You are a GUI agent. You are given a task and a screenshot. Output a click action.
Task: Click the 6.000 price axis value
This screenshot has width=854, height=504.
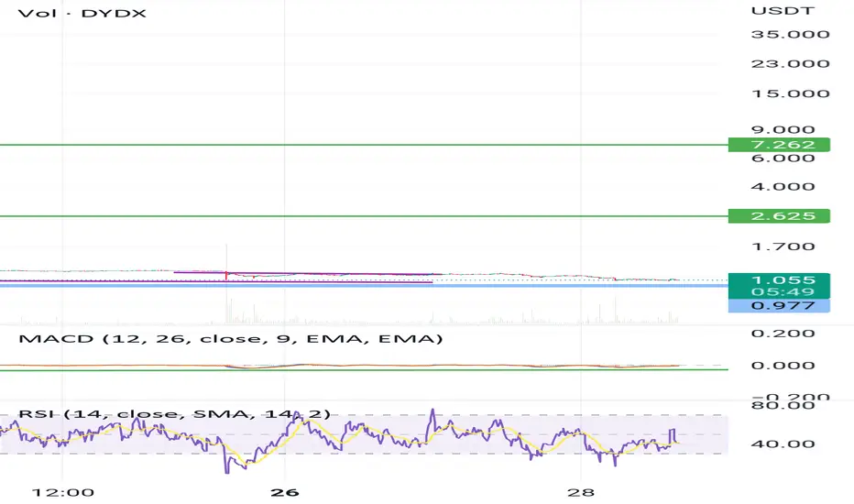pos(783,158)
